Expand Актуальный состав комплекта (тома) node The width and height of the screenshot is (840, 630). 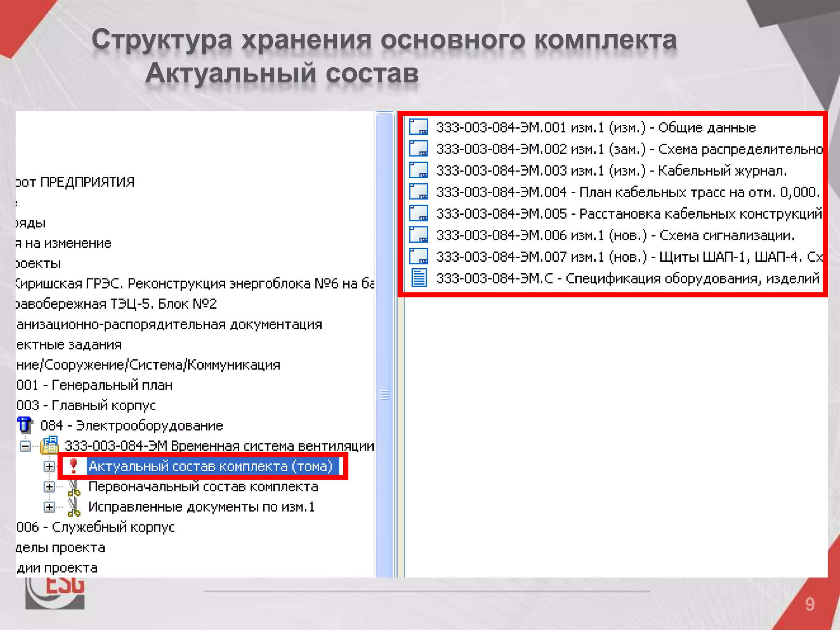coord(49,466)
